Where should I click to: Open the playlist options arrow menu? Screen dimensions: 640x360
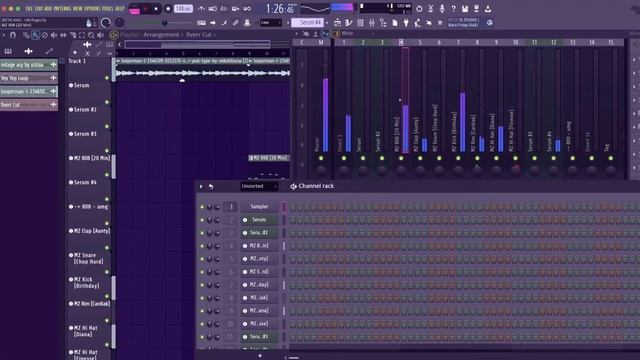(x=4, y=35)
